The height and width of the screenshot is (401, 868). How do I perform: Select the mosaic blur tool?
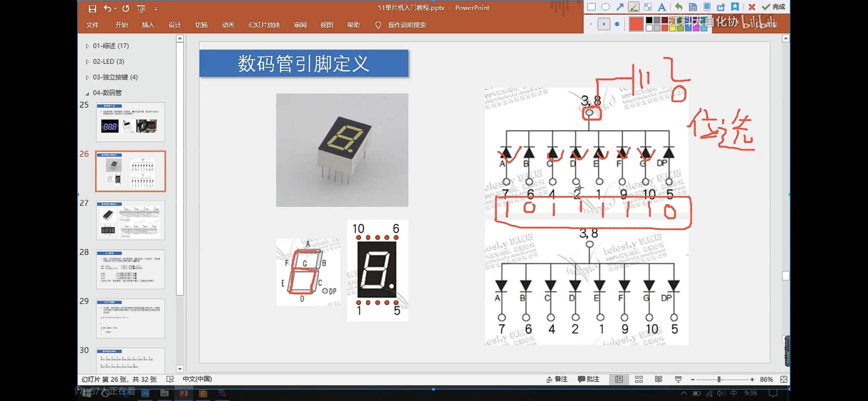coord(648,7)
